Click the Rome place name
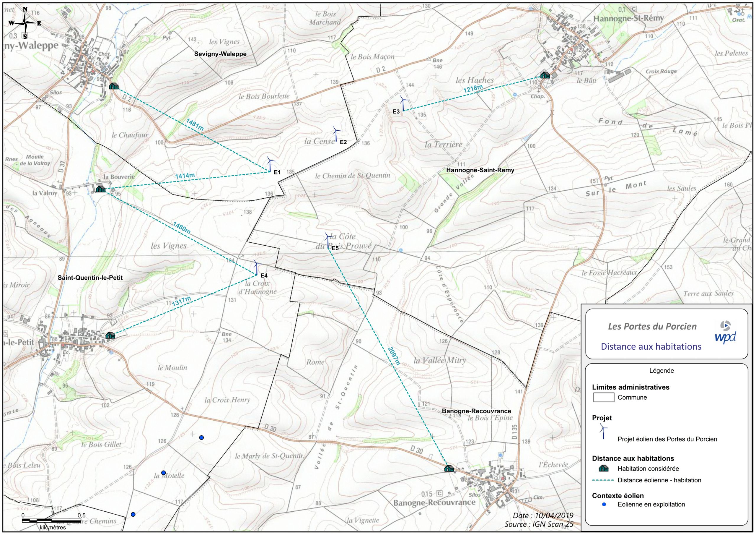Screen dimensions: 756x535 coord(315,362)
